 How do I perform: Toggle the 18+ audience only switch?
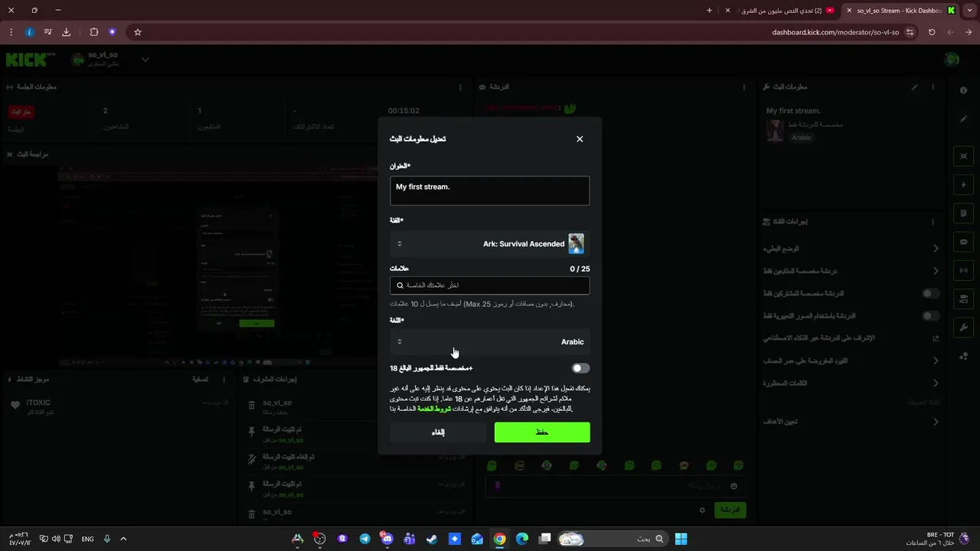(x=580, y=368)
